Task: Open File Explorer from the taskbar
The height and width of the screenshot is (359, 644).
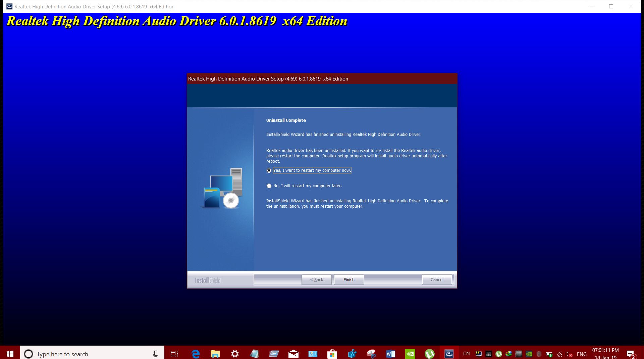Action: coord(215,354)
